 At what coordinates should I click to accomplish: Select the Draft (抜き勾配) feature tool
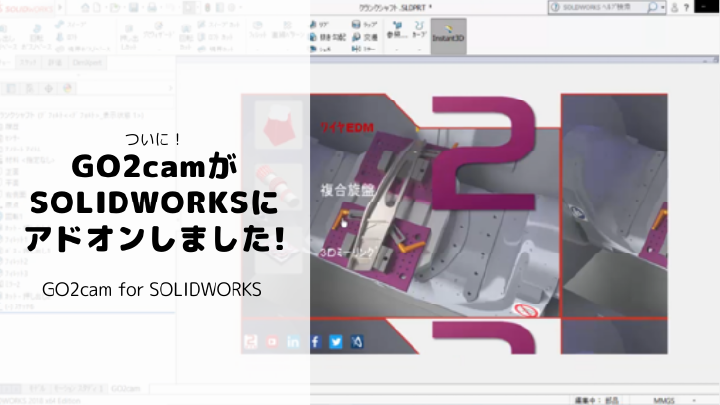[x=328, y=37]
